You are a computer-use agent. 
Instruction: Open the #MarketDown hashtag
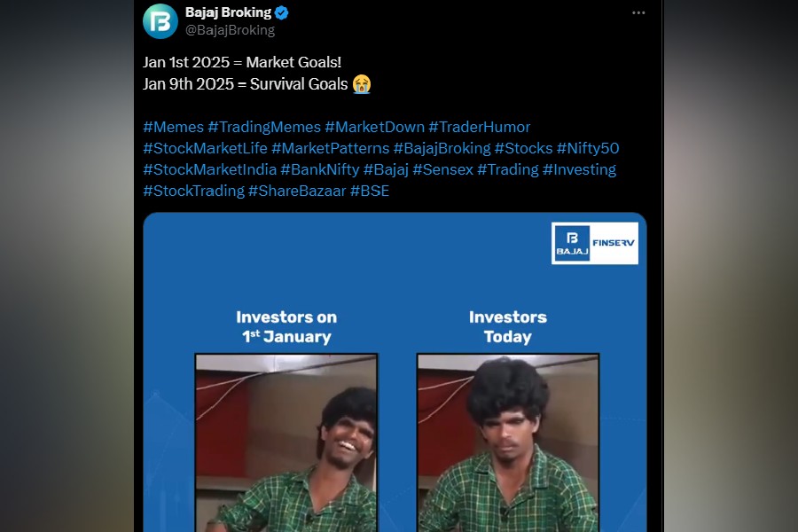[x=374, y=127]
